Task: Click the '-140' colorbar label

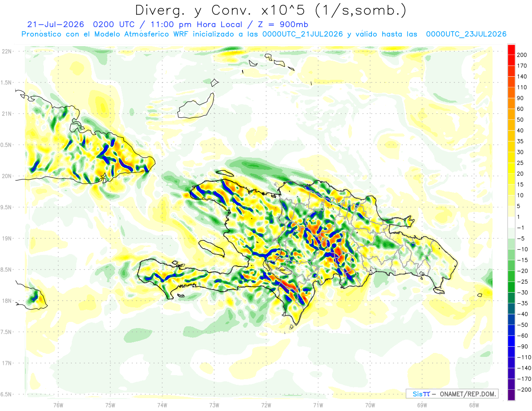Action: (x=524, y=368)
